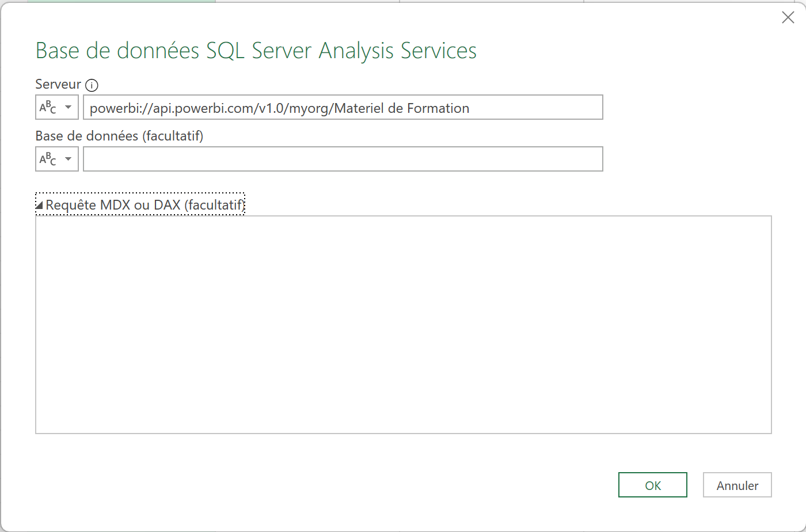Confirm with the OK button

click(x=653, y=485)
